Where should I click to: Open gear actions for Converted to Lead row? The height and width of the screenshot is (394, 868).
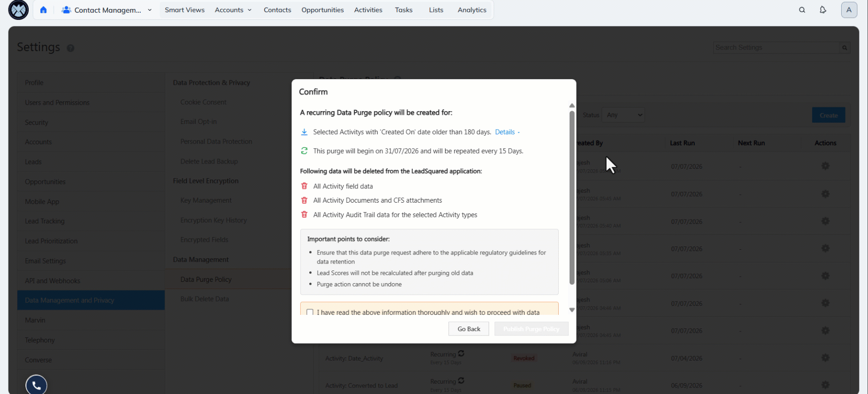click(x=825, y=385)
